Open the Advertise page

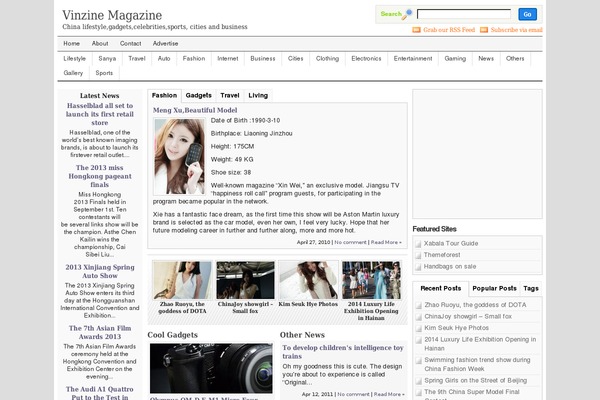[x=165, y=44]
